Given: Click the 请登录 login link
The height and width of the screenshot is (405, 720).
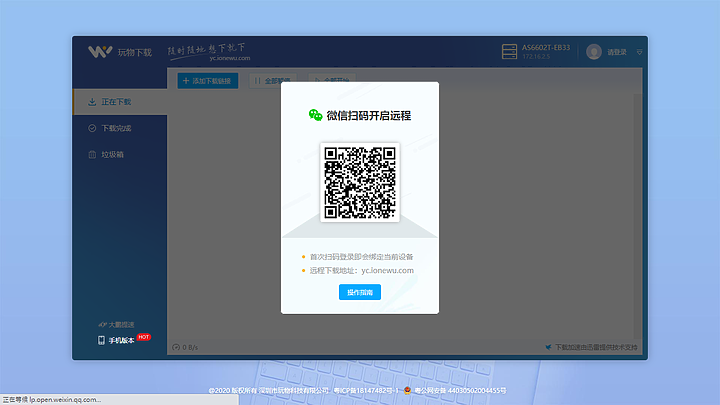Looking at the screenshot, I should (x=617, y=52).
